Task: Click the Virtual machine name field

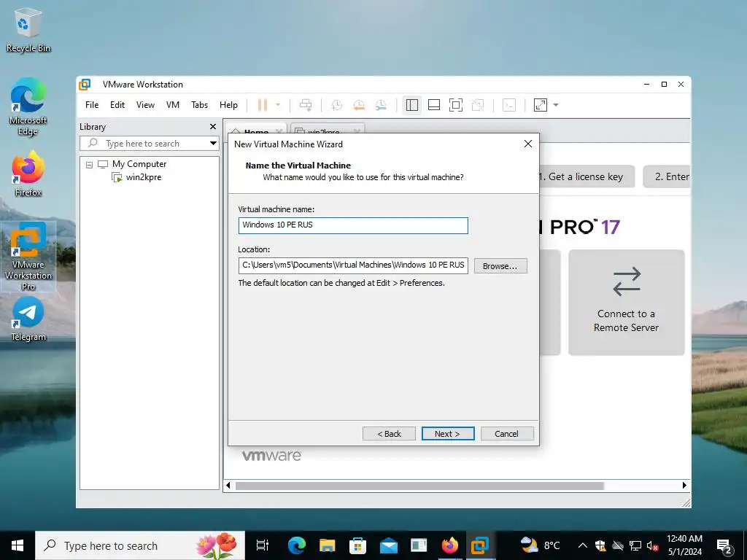Action: click(353, 225)
